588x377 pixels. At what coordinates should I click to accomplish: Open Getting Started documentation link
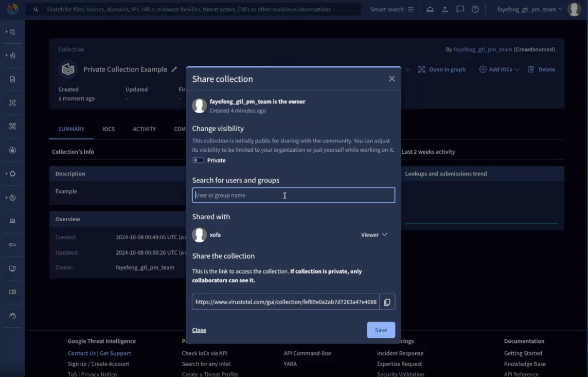click(x=523, y=353)
